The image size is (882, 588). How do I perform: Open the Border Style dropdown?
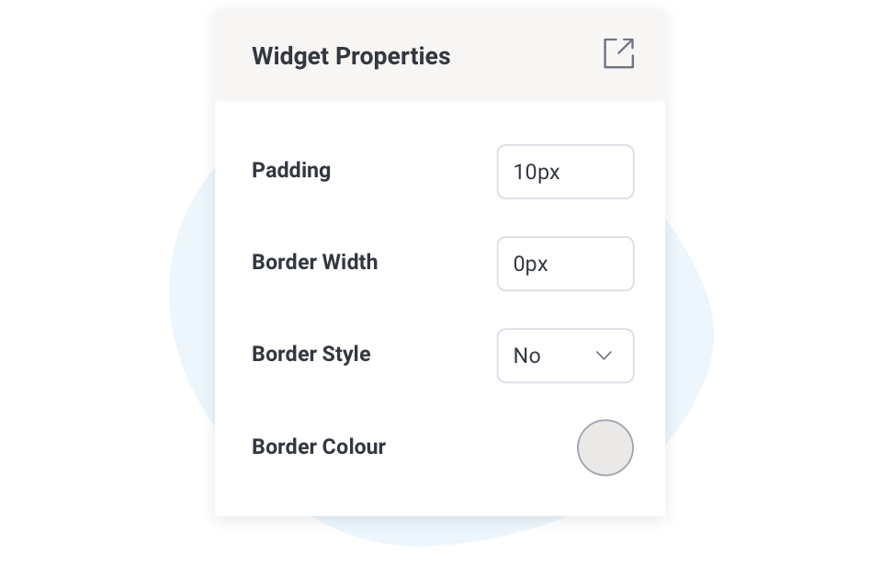point(565,356)
